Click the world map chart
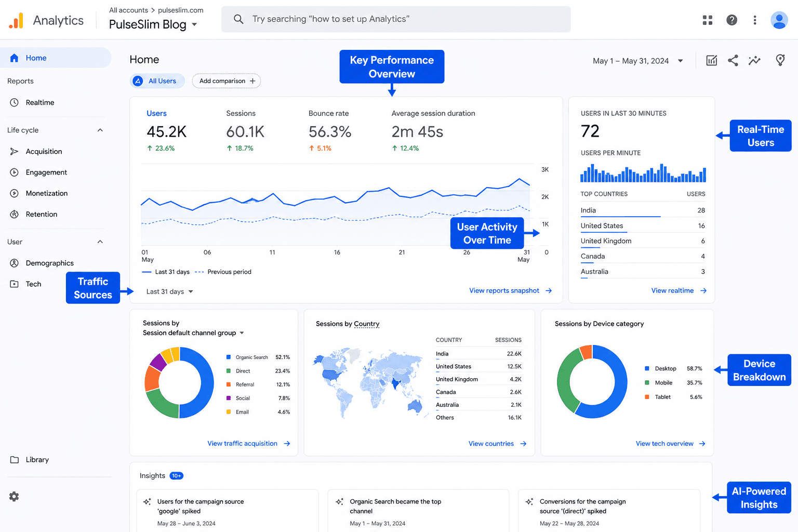 coord(370,383)
